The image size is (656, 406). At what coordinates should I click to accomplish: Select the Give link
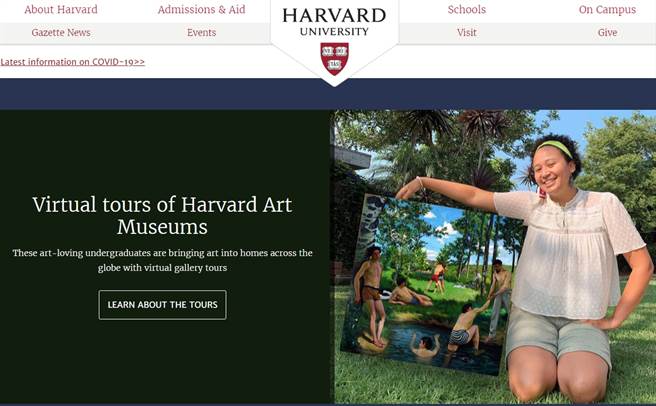coord(607,33)
